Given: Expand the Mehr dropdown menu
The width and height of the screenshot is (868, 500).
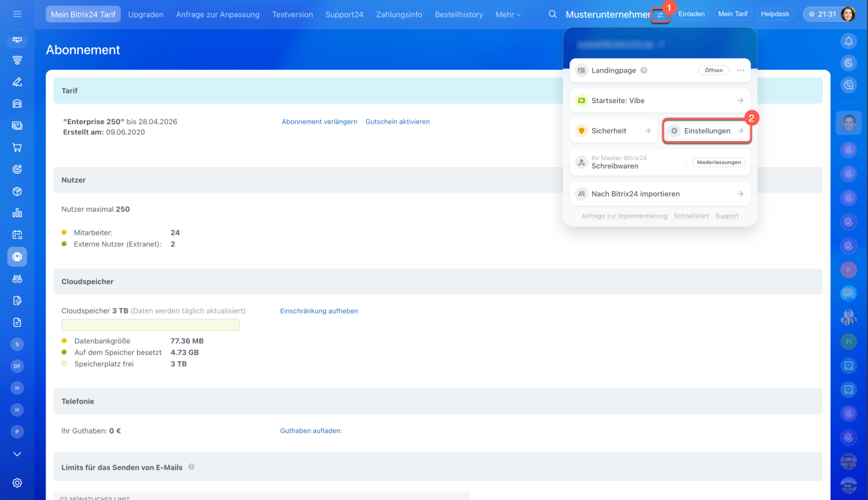Looking at the screenshot, I should click(x=508, y=14).
